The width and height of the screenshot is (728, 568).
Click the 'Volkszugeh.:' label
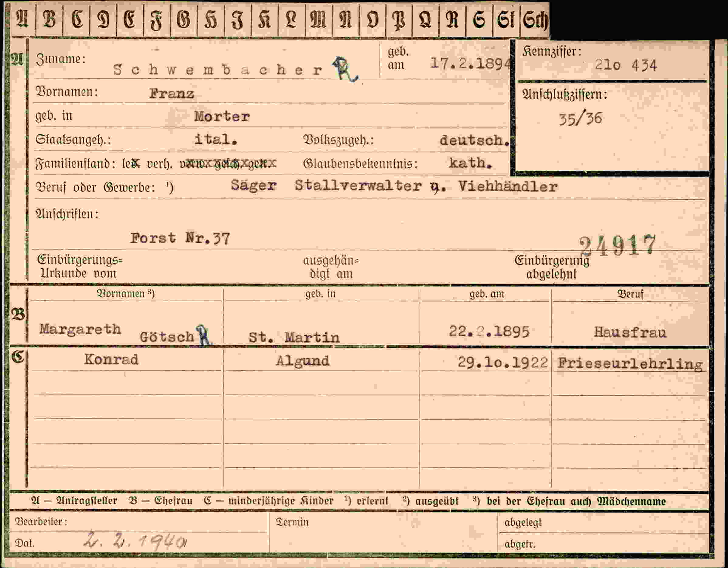point(339,140)
